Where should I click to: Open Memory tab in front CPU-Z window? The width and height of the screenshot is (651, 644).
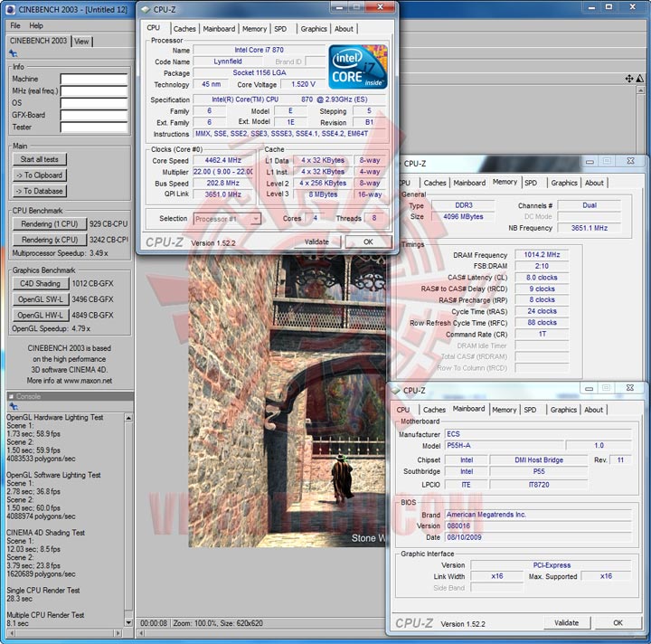(x=254, y=29)
